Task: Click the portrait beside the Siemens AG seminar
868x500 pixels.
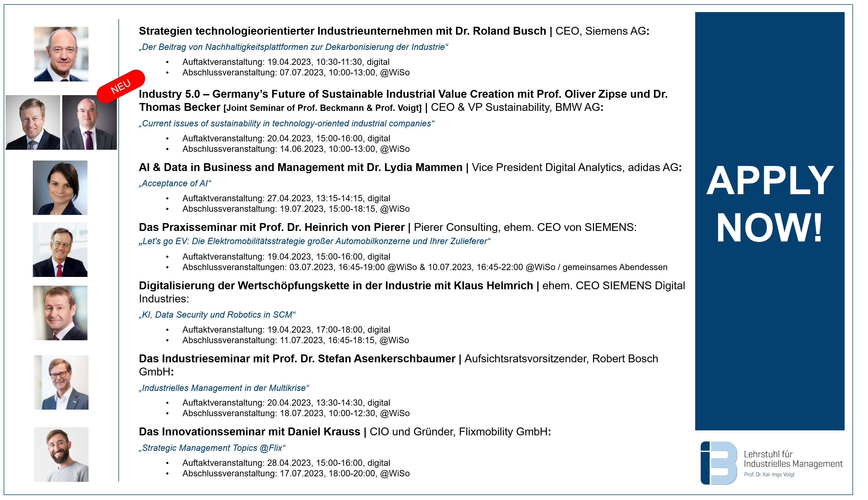Action: click(61, 54)
